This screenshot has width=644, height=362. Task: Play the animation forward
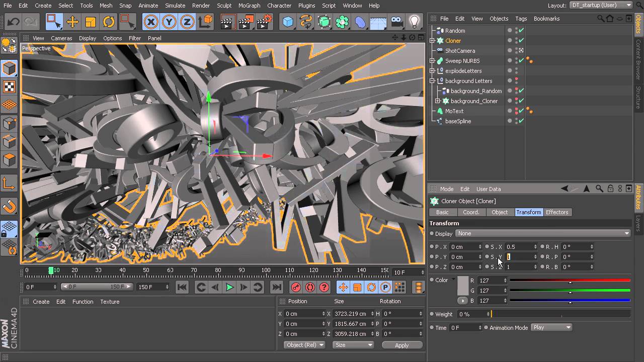click(230, 287)
